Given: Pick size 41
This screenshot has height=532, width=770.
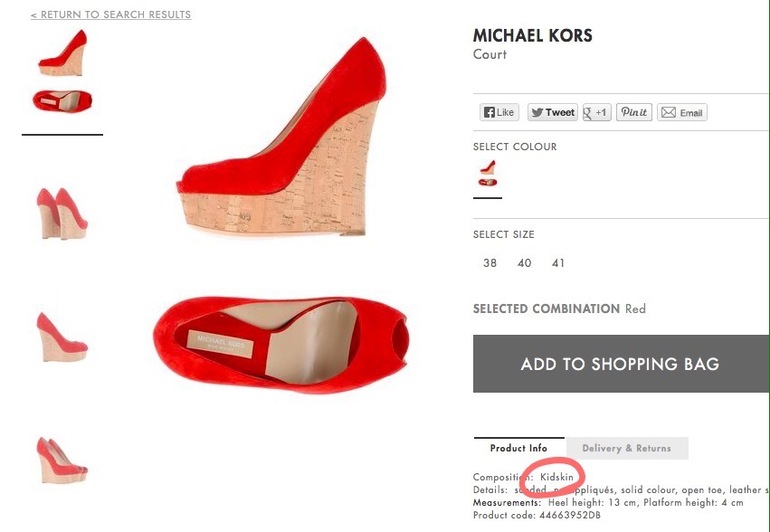Looking at the screenshot, I should [558, 263].
